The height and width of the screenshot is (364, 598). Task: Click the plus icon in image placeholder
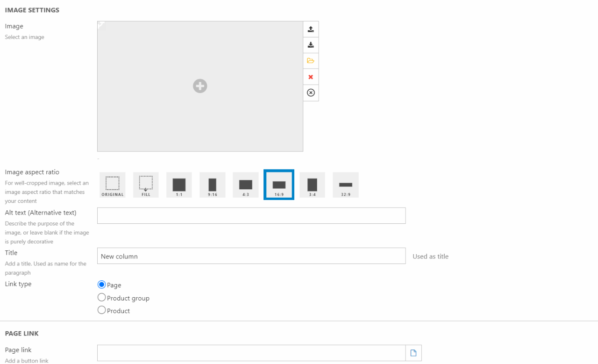(200, 86)
